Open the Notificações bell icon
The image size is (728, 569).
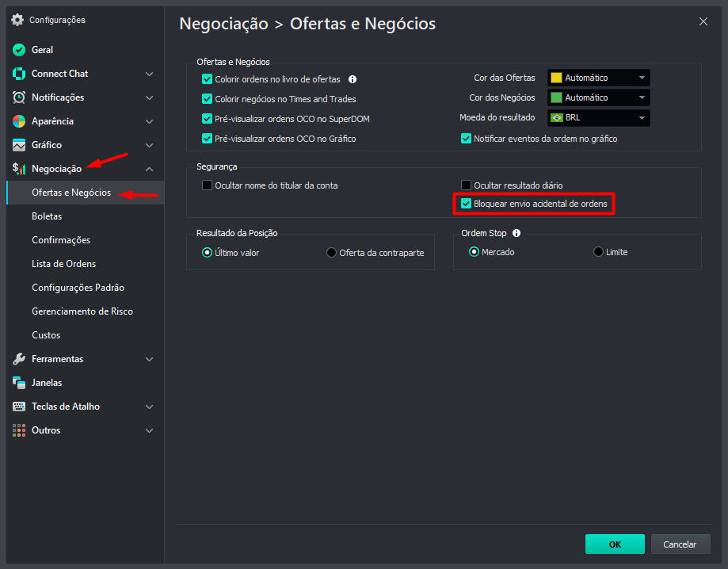coord(18,97)
